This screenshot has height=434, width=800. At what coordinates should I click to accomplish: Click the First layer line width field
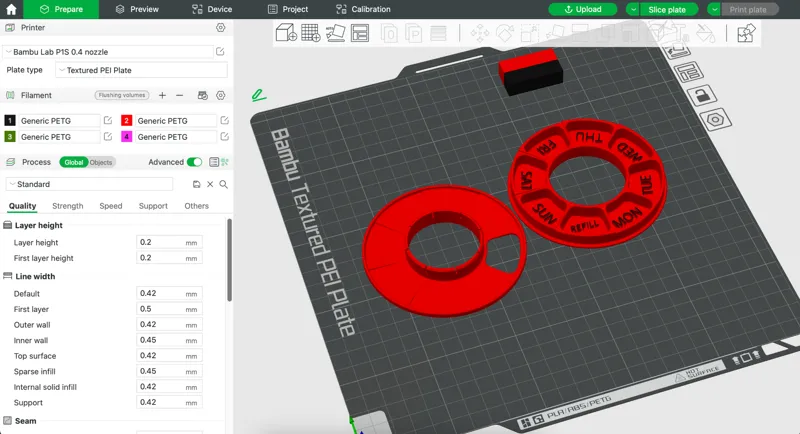coord(169,309)
